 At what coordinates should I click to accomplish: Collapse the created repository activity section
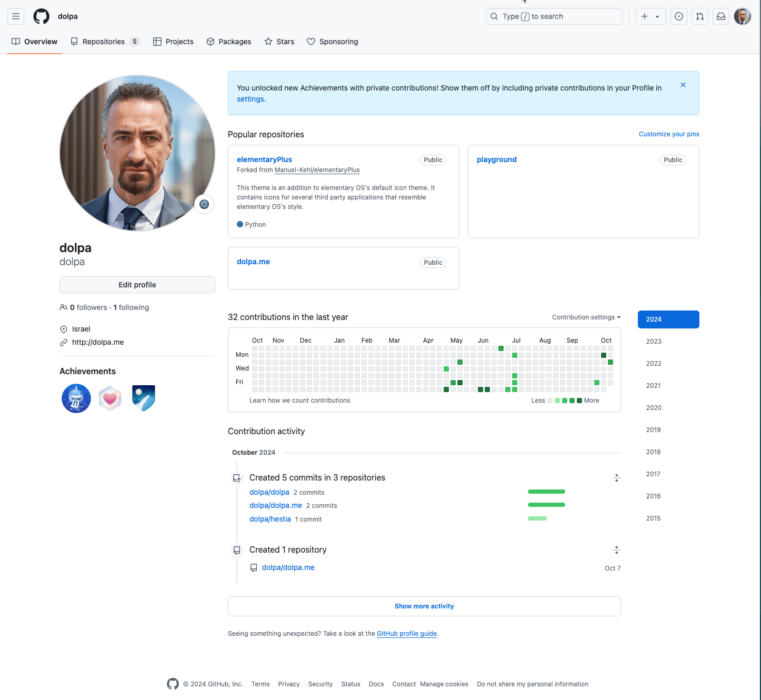617,550
